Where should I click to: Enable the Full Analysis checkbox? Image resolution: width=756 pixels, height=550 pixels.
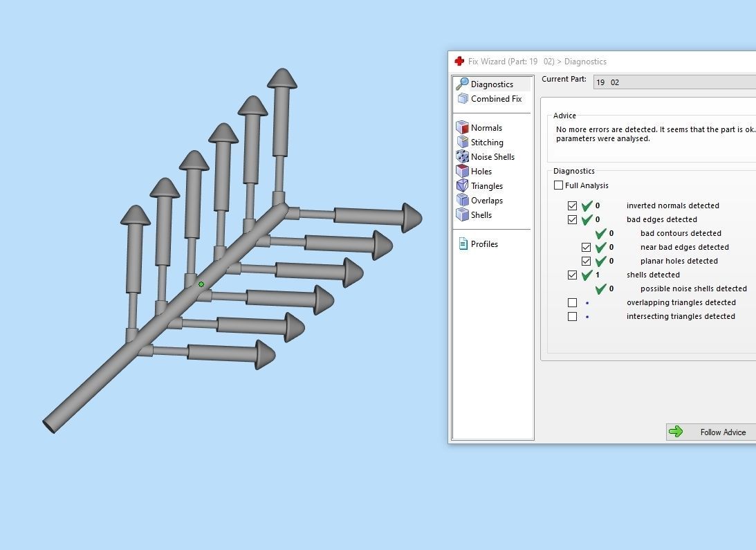click(x=558, y=185)
